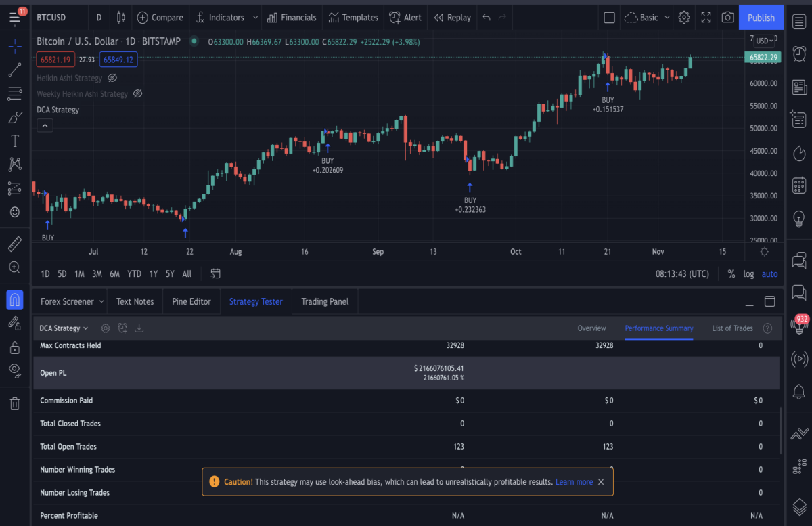Switch to the Overview tab

[x=591, y=328]
